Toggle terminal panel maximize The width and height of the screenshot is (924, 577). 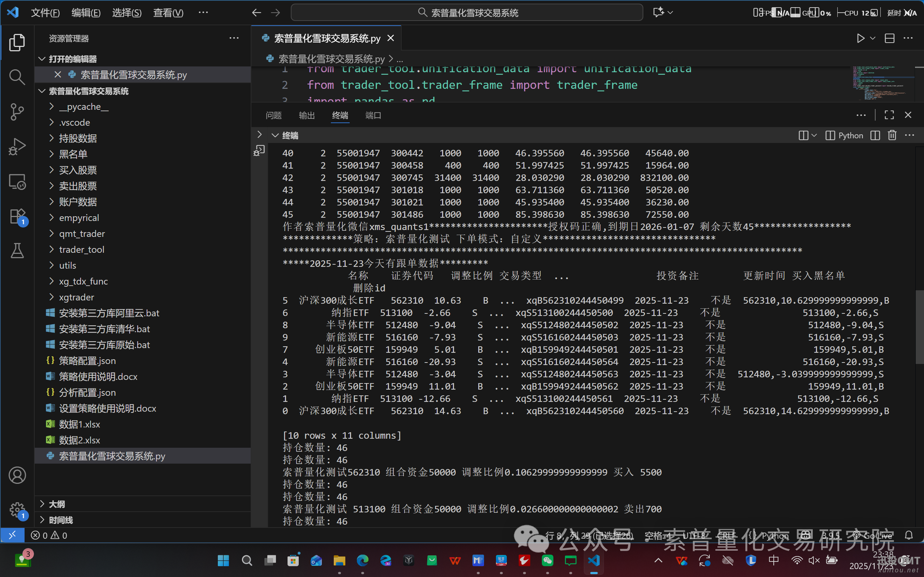pos(889,115)
